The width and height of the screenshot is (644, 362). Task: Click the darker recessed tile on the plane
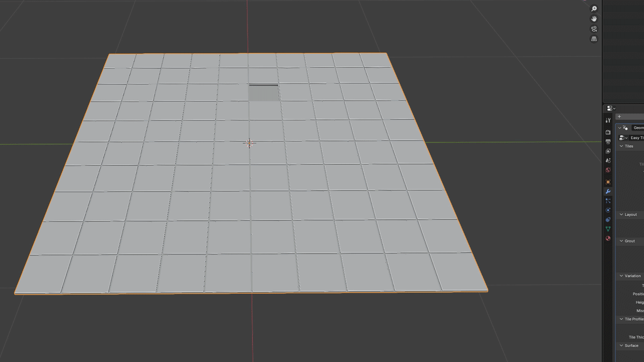(x=264, y=93)
